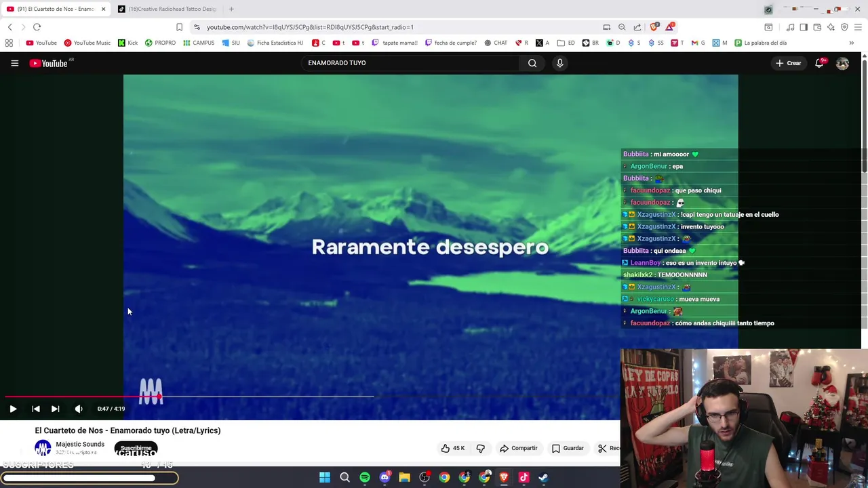Like the video with 45 K likes
Image resolution: width=868 pixels, height=488 pixels.
point(453,448)
